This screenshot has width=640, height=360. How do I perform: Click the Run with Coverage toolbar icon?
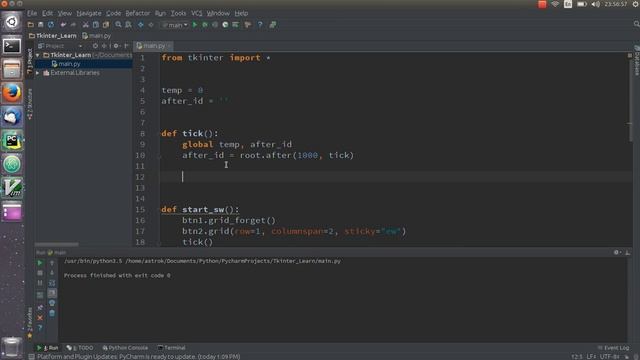tap(215, 25)
